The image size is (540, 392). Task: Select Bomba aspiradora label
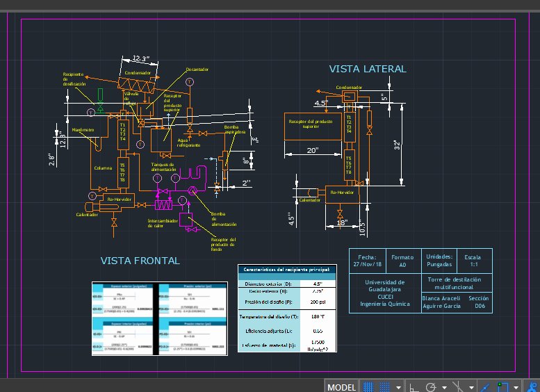click(234, 129)
